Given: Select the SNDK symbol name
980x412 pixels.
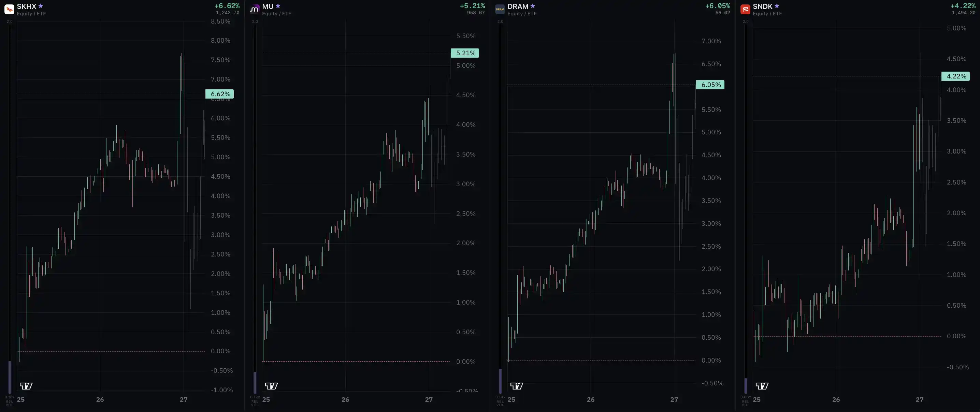Looking at the screenshot, I should [763, 6].
